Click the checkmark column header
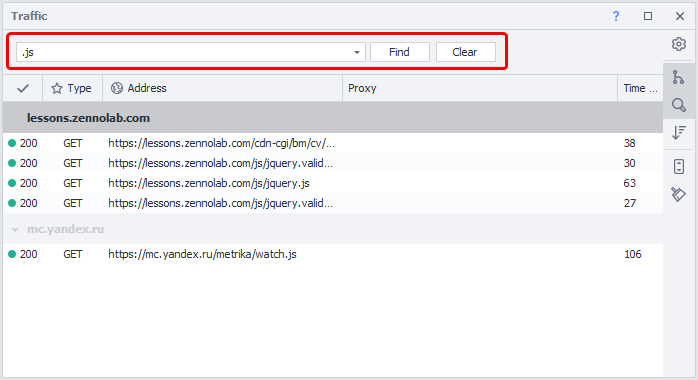 [23, 88]
